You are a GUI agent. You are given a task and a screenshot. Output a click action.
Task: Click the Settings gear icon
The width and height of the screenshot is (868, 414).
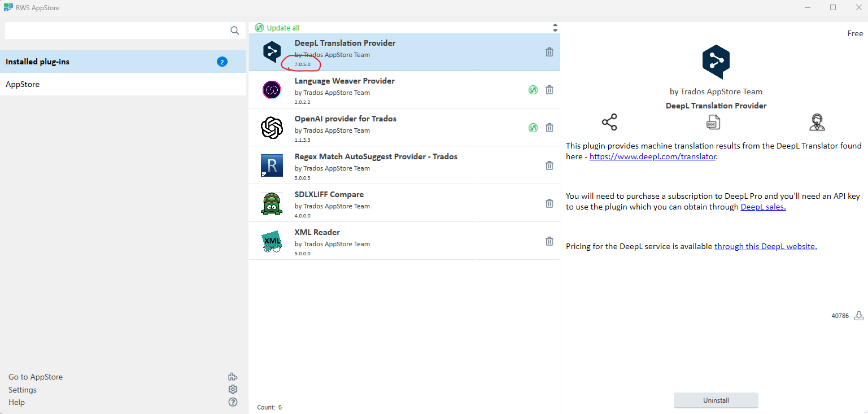(233, 390)
